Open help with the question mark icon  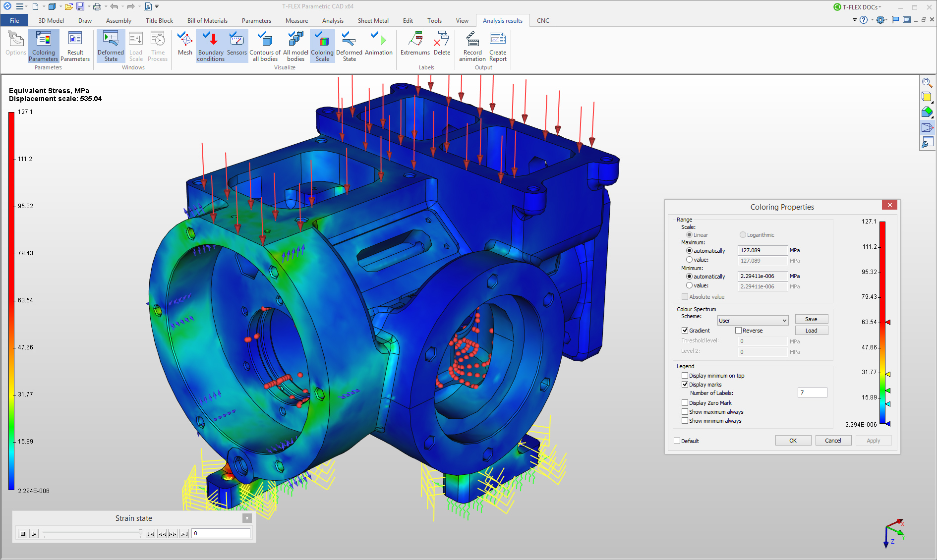[864, 20]
